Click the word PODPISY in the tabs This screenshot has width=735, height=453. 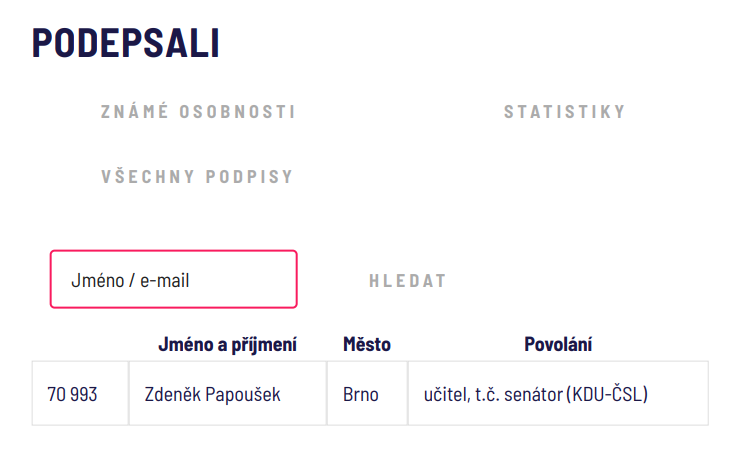point(249,177)
